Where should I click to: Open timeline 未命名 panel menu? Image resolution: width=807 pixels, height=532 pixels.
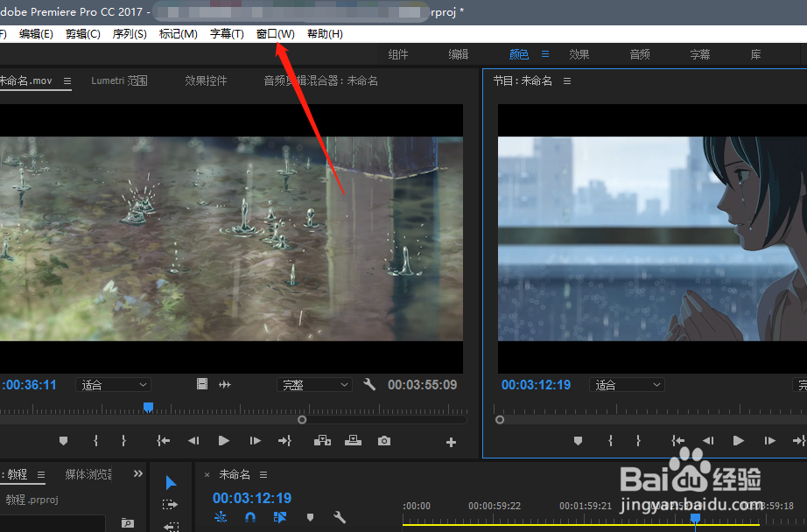[263, 475]
